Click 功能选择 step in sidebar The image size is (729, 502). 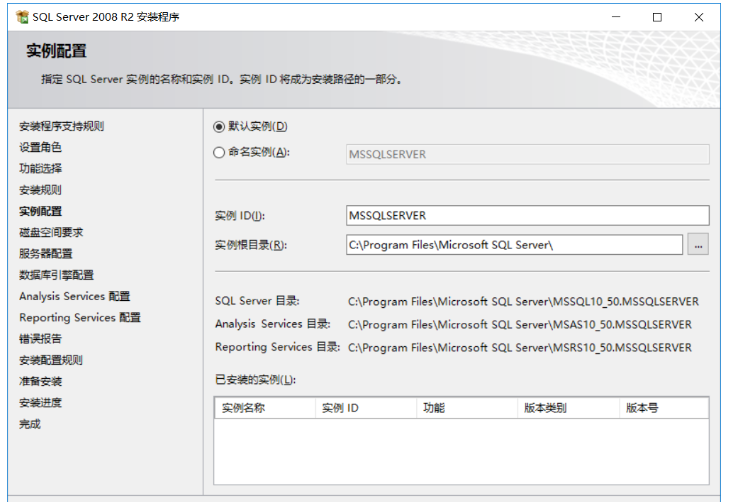point(40,169)
